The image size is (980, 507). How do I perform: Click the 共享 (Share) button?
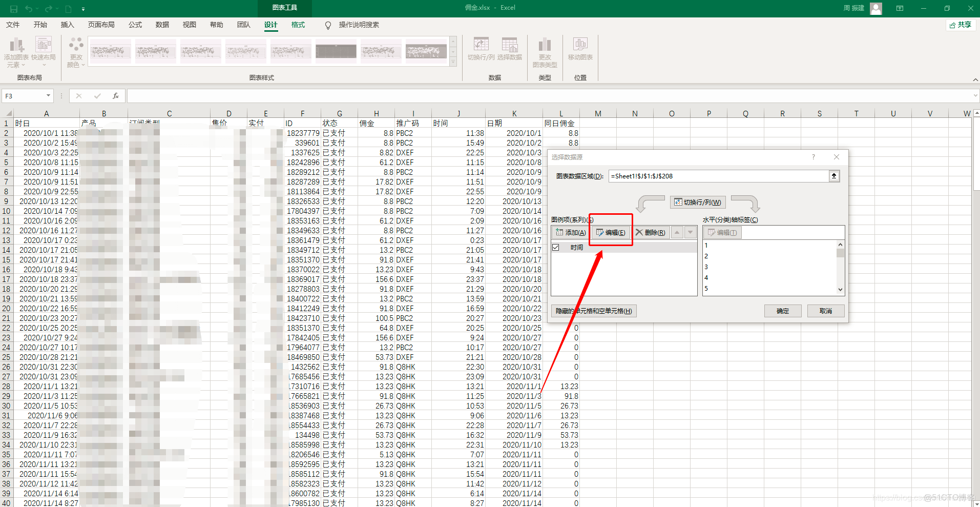click(961, 25)
